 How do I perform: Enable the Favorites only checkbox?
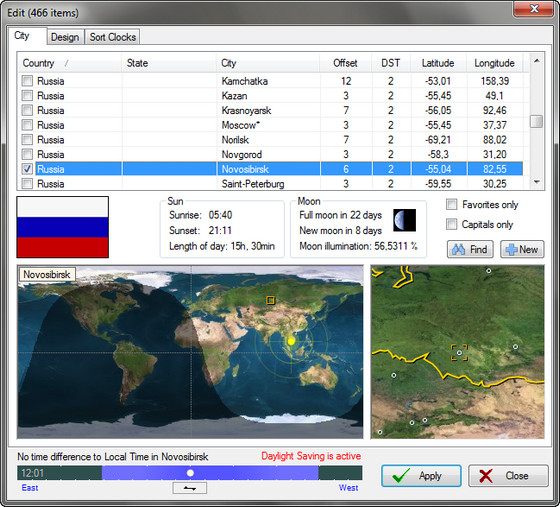click(x=452, y=205)
